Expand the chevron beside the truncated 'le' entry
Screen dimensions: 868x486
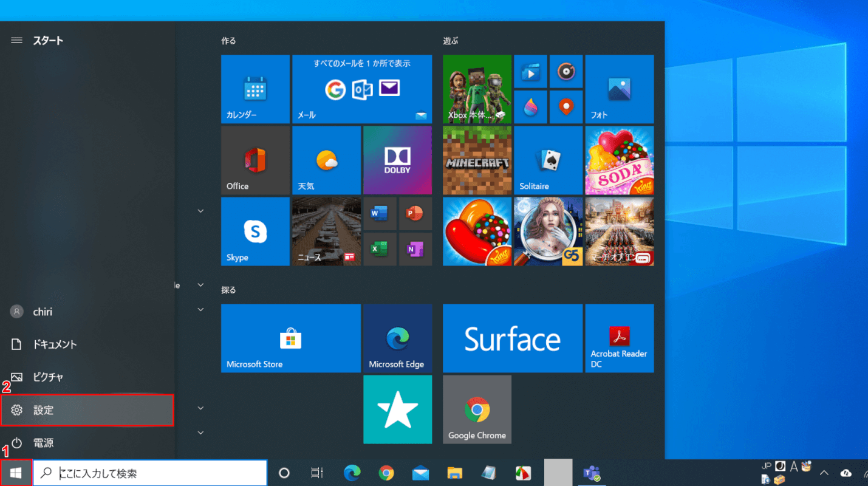(x=200, y=285)
